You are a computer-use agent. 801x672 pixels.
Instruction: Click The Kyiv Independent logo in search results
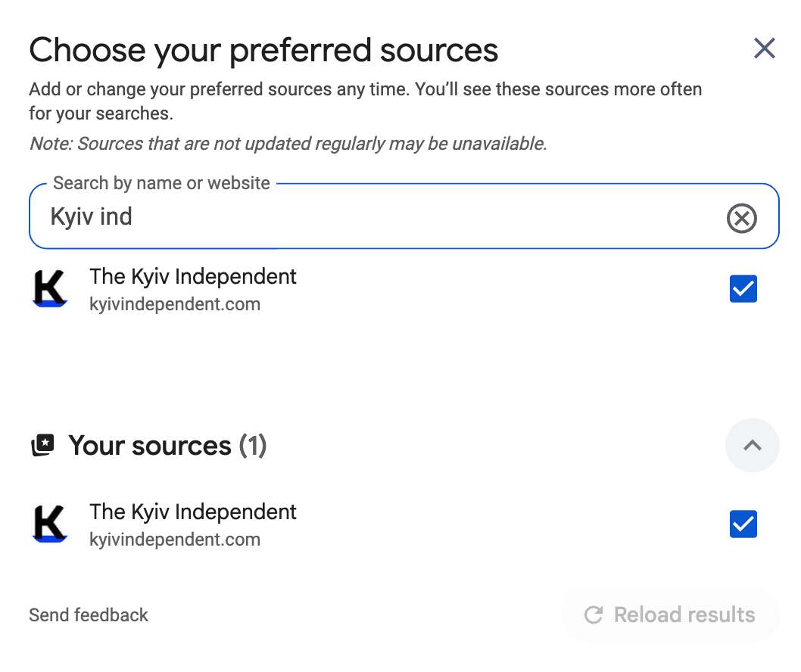pos(48,288)
